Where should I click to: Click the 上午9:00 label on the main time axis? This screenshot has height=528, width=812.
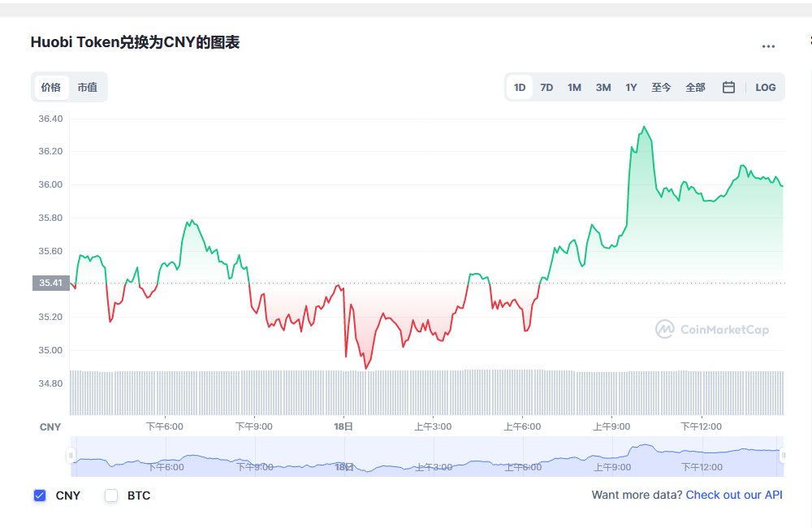pyautogui.click(x=611, y=426)
